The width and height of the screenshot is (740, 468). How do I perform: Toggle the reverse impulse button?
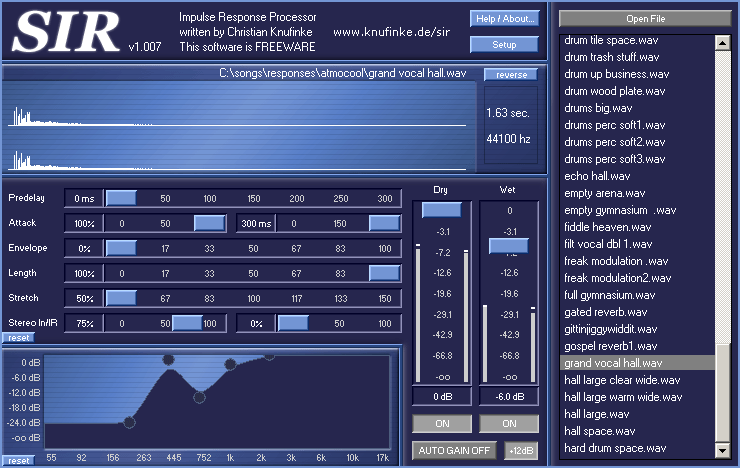click(511, 75)
